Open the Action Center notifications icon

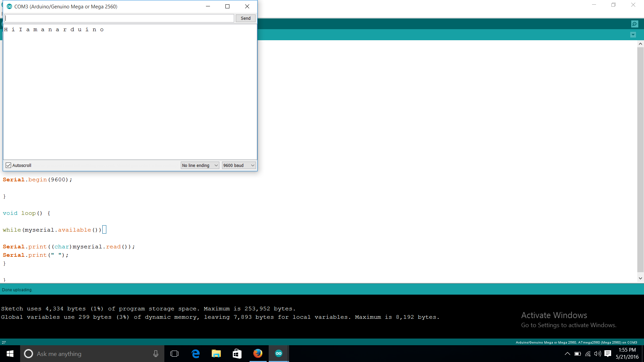[x=608, y=354]
